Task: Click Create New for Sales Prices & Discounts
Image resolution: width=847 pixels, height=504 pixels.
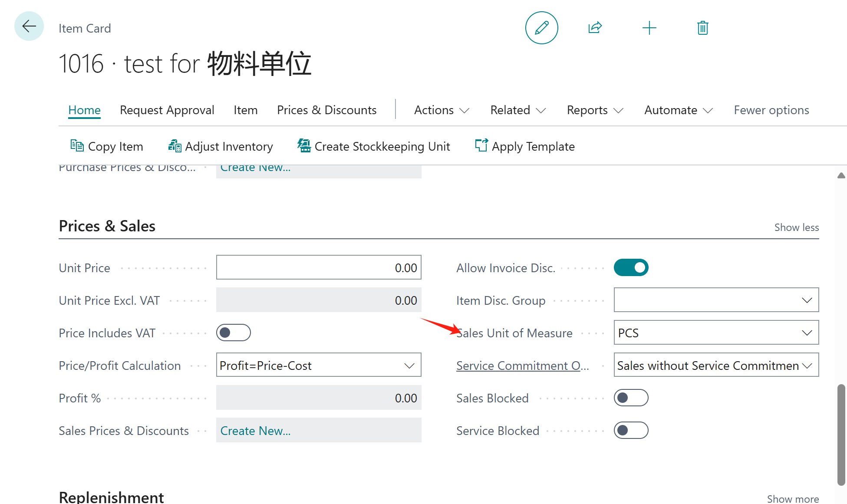Action: coord(255,431)
